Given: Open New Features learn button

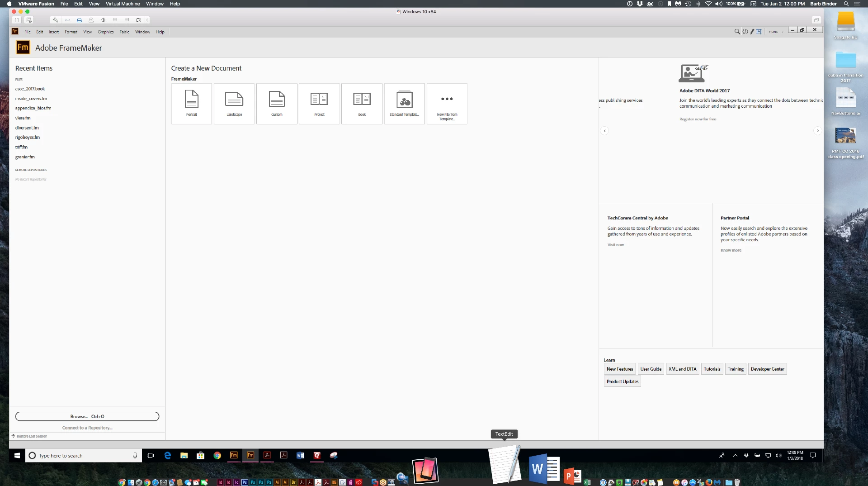Looking at the screenshot, I should 620,369.
